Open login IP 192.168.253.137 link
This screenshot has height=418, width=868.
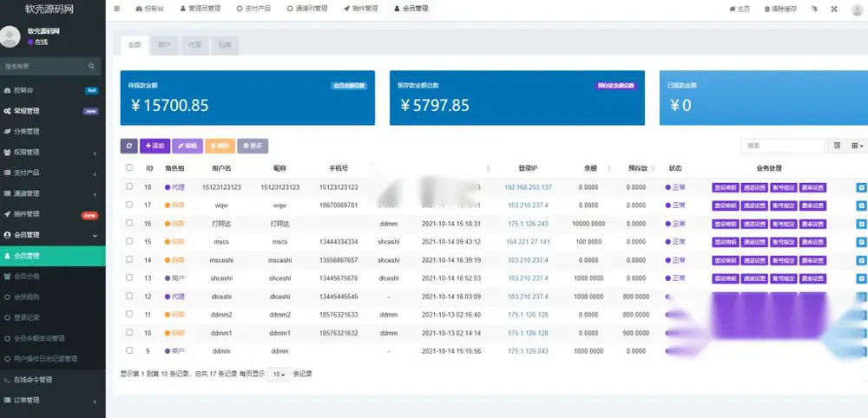coord(528,187)
